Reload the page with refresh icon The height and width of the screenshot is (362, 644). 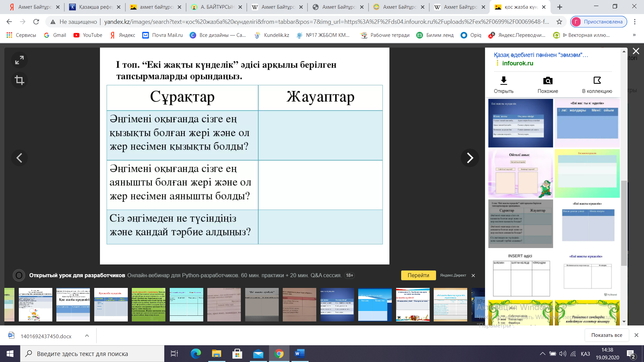coord(36,22)
